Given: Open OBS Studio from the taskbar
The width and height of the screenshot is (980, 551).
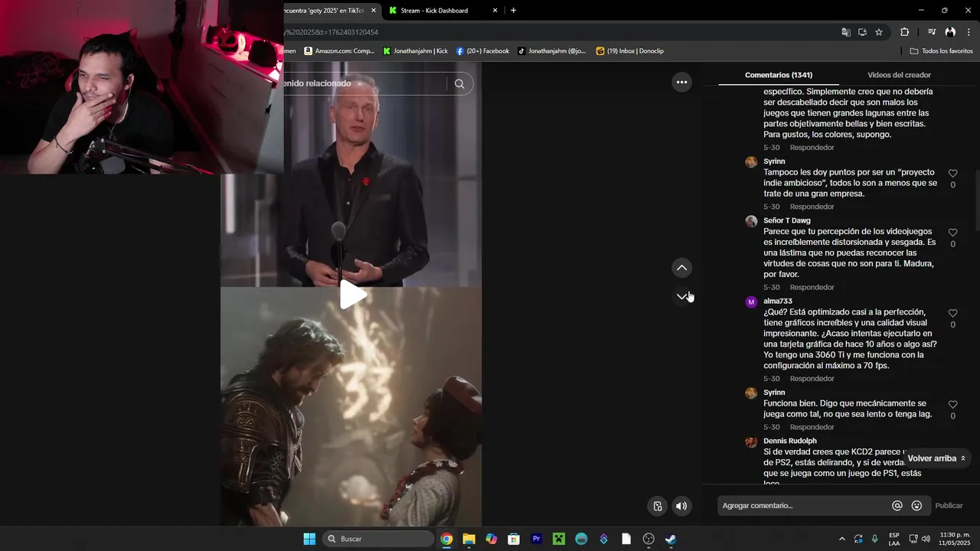Looking at the screenshot, I should pyautogui.click(x=648, y=539).
